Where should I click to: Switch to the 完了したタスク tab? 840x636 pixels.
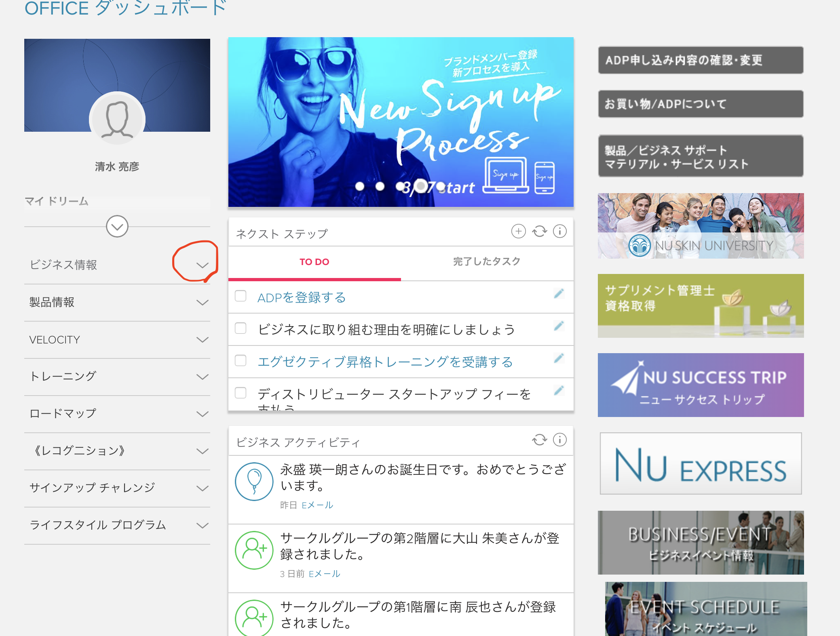click(x=487, y=262)
